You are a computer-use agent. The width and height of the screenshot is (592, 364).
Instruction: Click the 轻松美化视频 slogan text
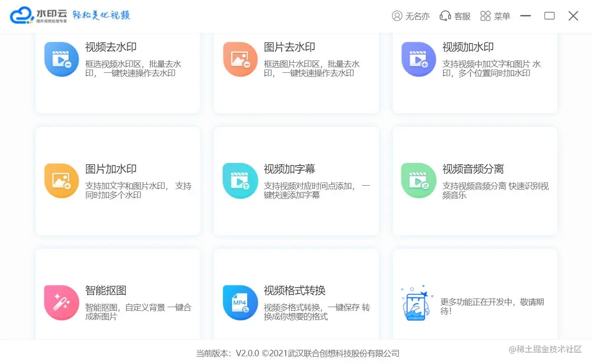101,15
